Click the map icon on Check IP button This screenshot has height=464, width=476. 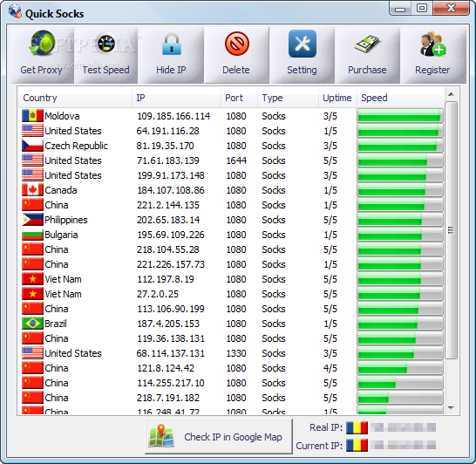click(161, 436)
